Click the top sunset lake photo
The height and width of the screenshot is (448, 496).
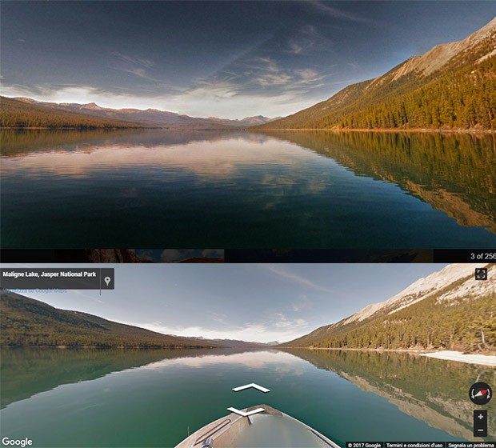pyautogui.click(x=248, y=125)
